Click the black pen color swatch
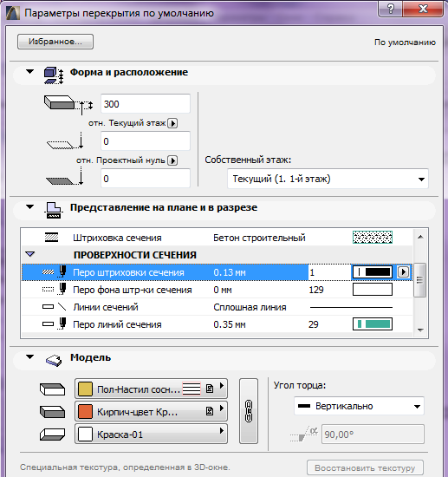Image resolution: width=448 pixels, height=477 pixels. [373, 271]
